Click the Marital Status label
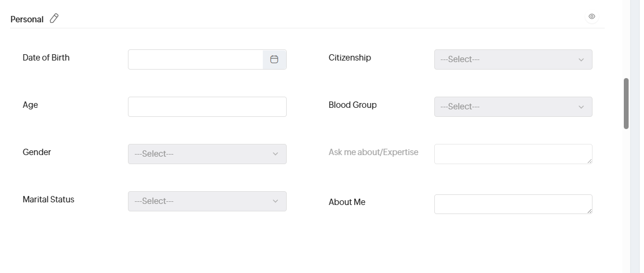The image size is (644, 273). tap(48, 199)
